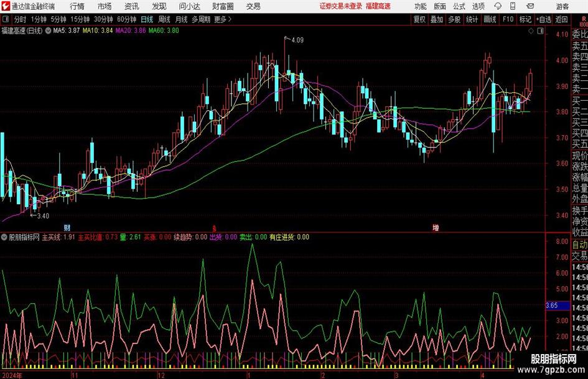Switch to the 1分钟 period tab
The image size is (588, 379).
(x=39, y=19)
